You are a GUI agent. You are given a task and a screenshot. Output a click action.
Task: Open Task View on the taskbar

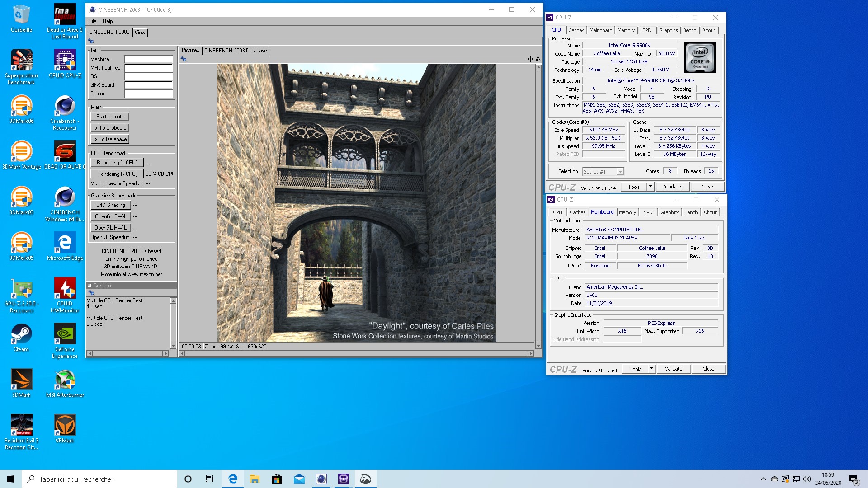pyautogui.click(x=210, y=479)
